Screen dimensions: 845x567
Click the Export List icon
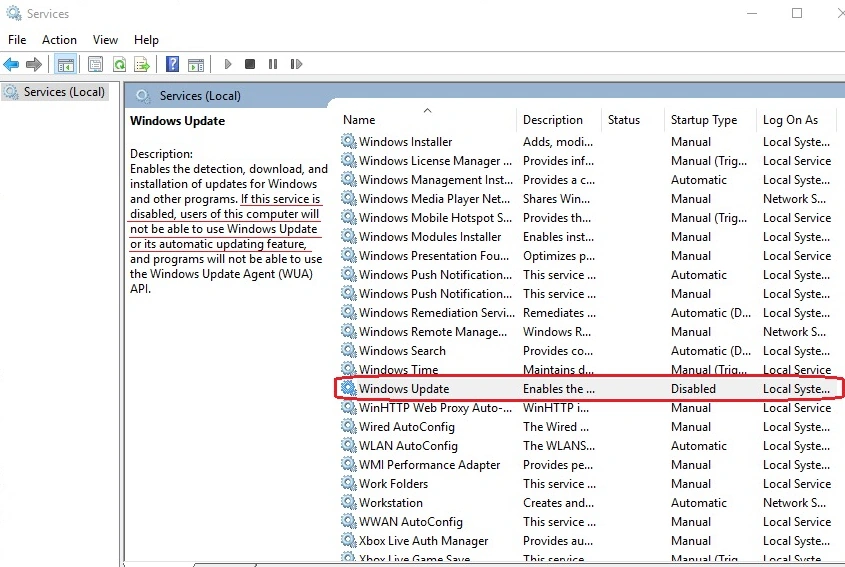[x=142, y=65]
